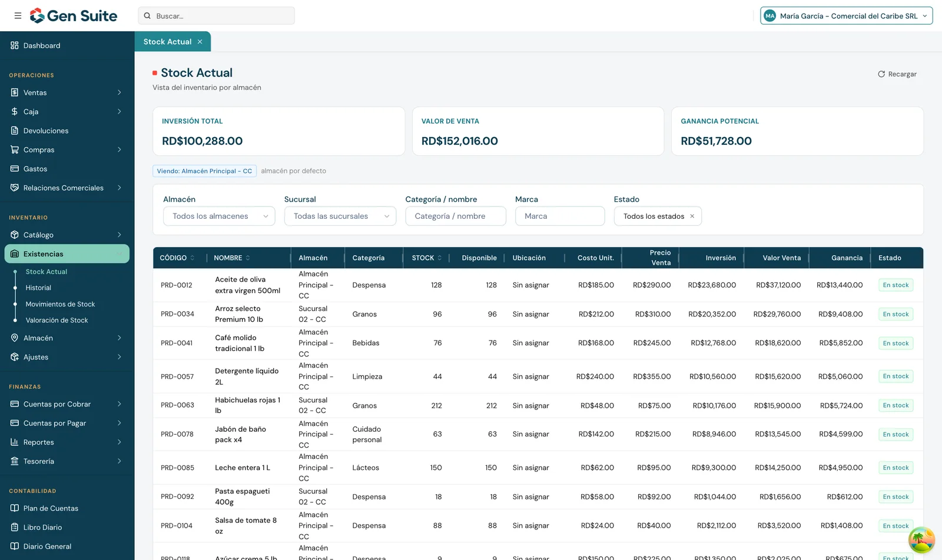Sort by STOCK column arrows
This screenshot has height=560, width=942.
point(439,258)
